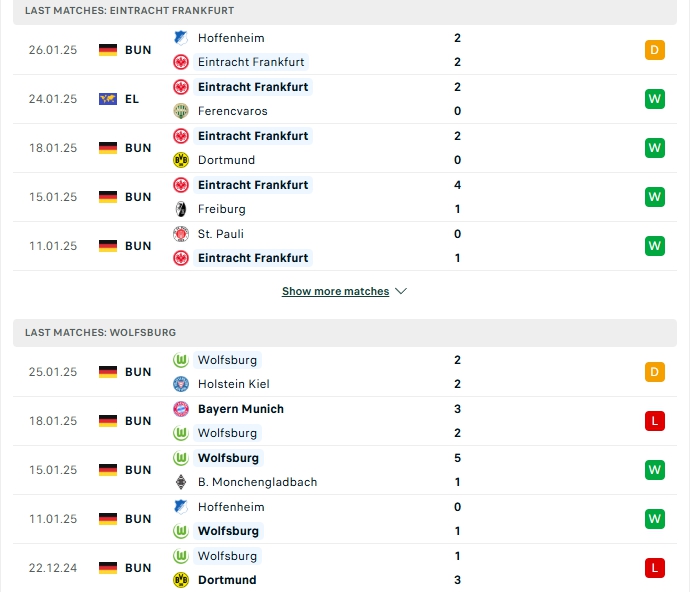The image size is (690, 592).
Task: Click the St. Pauli club crest
Action: point(180,234)
